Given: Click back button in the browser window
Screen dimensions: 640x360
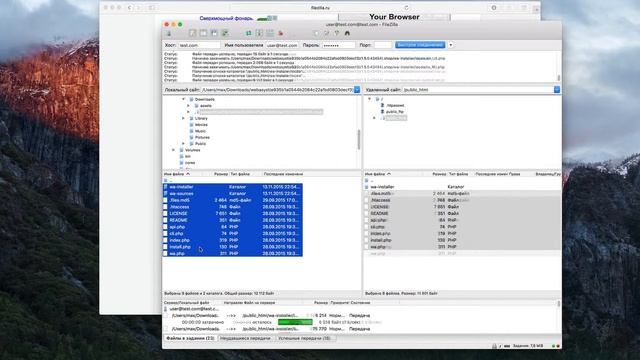Looking at the screenshot, I should tap(130, 7).
